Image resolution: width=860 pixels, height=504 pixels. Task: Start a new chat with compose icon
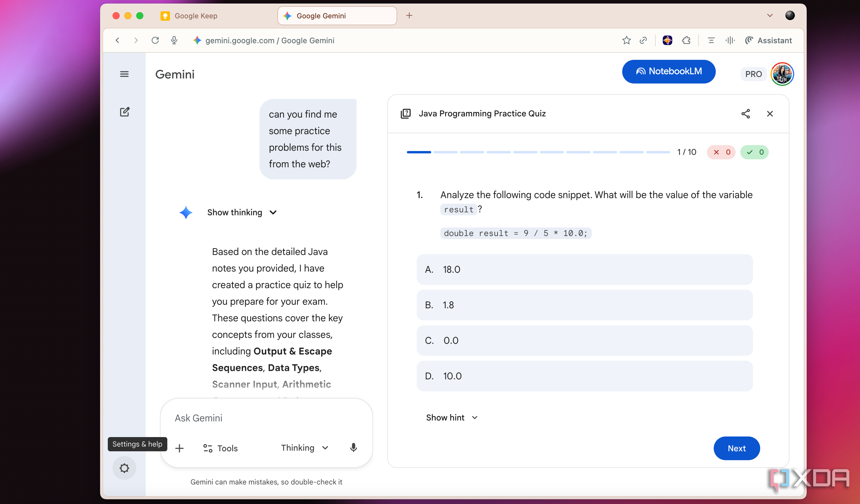[x=125, y=112]
